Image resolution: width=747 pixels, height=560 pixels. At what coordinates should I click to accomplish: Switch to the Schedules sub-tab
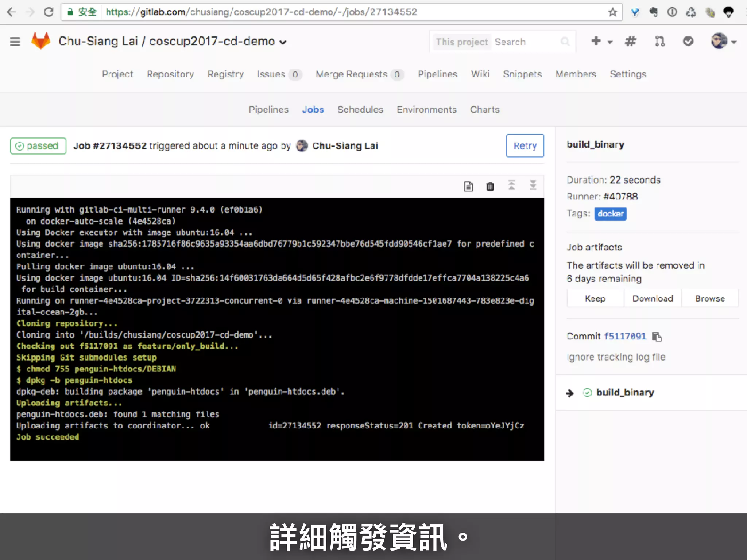360,110
